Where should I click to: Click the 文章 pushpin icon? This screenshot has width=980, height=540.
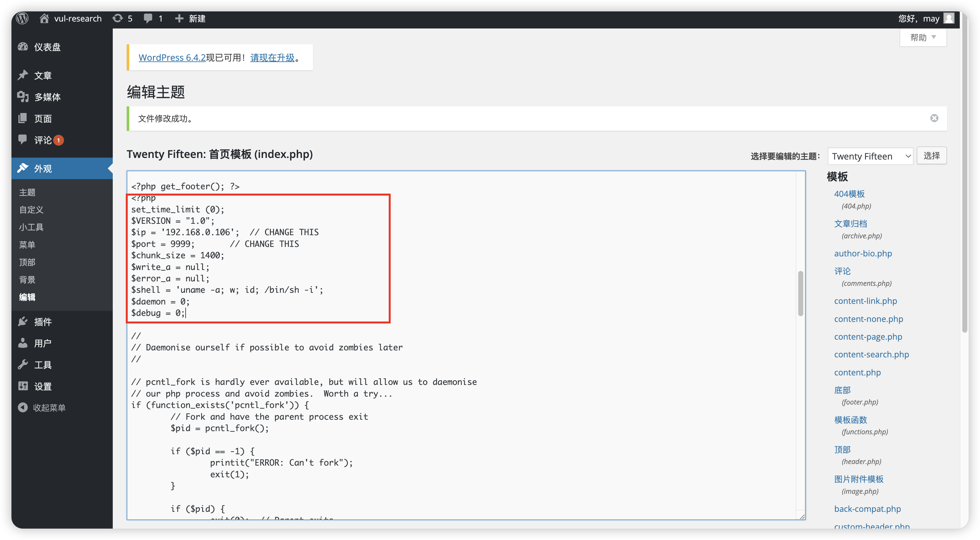pyautogui.click(x=23, y=75)
